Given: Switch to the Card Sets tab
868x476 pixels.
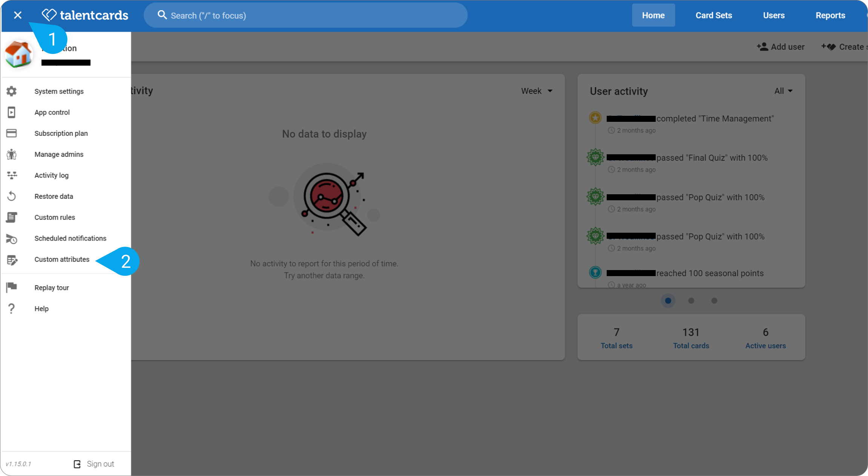Looking at the screenshot, I should click(x=714, y=15).
